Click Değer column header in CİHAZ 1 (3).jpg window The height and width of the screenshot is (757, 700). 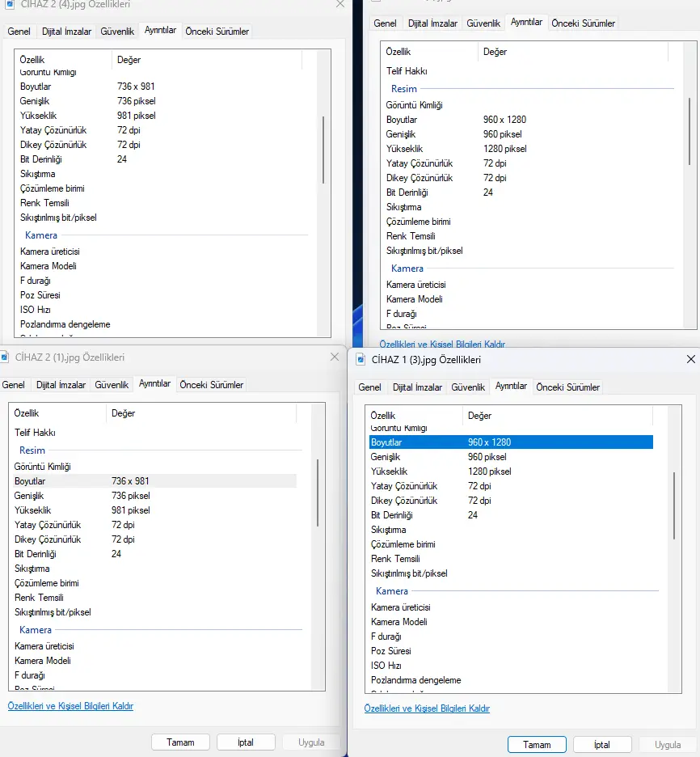coord(558,415)
